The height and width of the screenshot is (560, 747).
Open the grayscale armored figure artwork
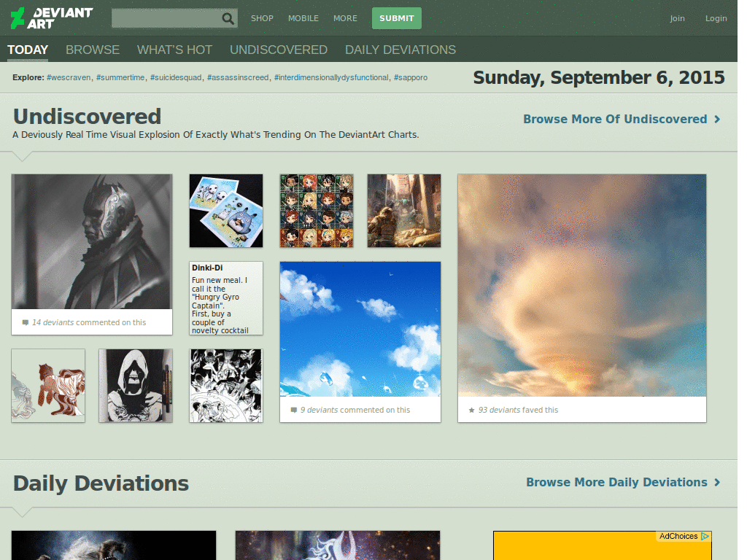92,242
